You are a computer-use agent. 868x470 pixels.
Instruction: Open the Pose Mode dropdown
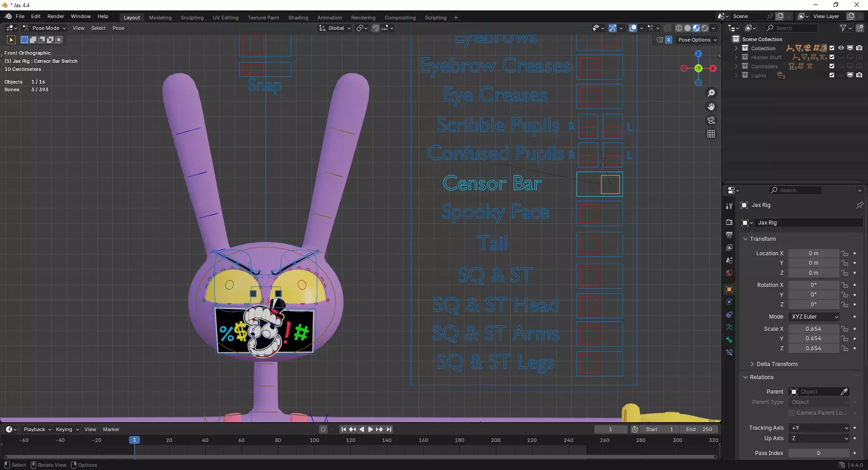44,28
